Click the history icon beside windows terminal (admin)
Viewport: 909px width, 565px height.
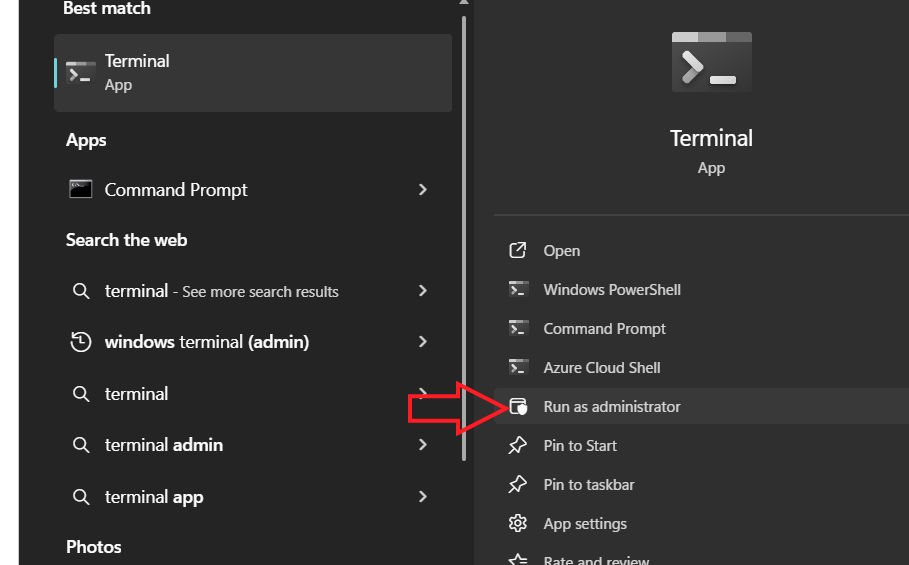coord(81,342)
